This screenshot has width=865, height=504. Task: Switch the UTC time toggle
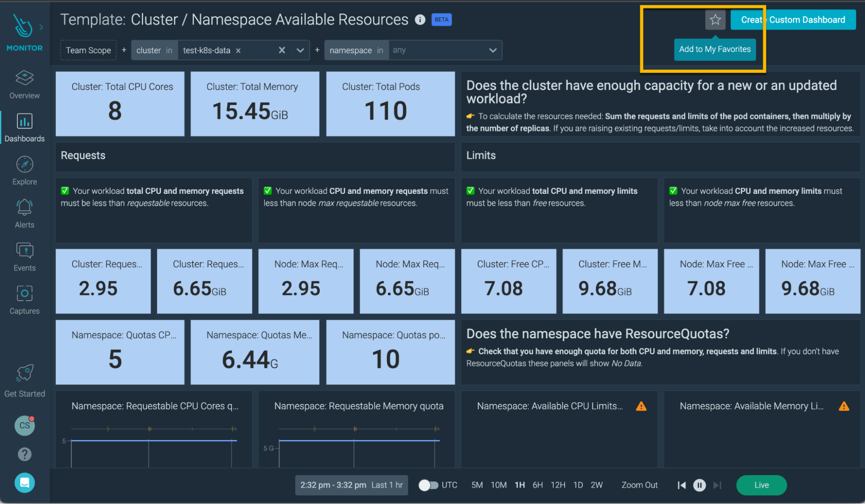428,485
